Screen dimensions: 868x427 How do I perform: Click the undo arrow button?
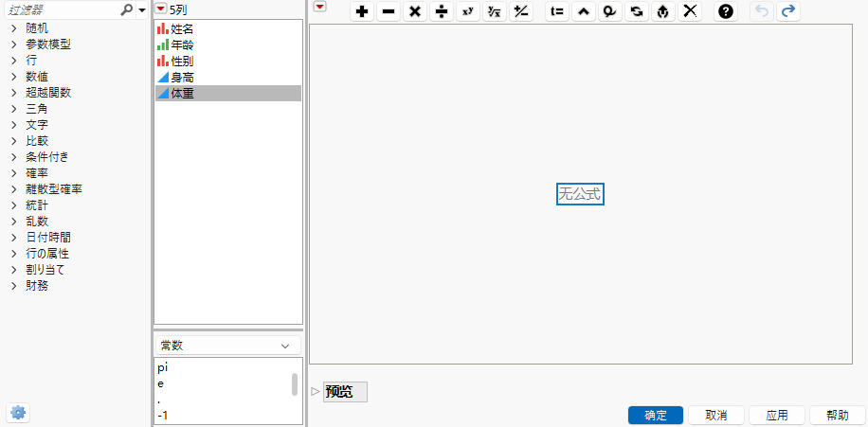coord(762,11)
